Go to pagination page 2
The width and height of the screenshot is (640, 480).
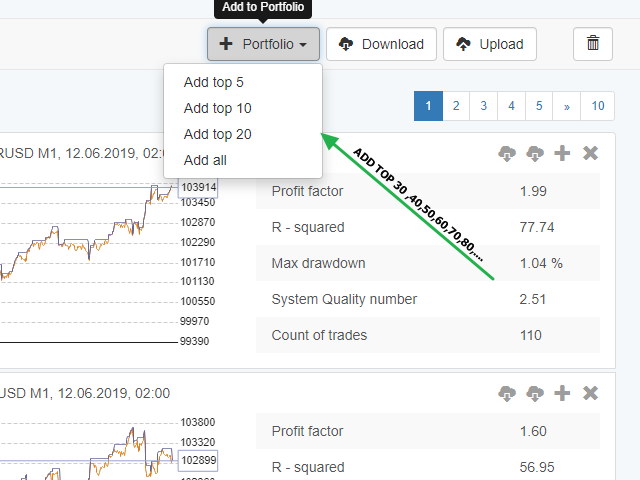coord(456,106)
